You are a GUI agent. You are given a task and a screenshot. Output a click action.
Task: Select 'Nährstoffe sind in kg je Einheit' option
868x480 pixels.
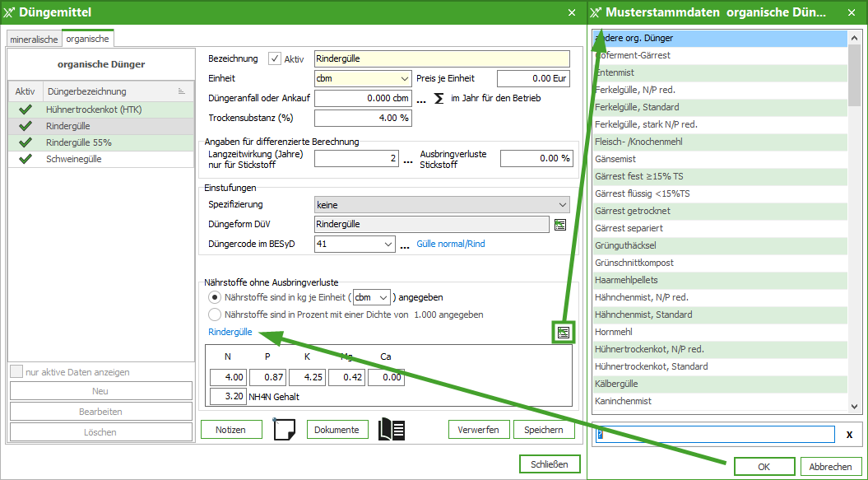[x=215, y=297]
